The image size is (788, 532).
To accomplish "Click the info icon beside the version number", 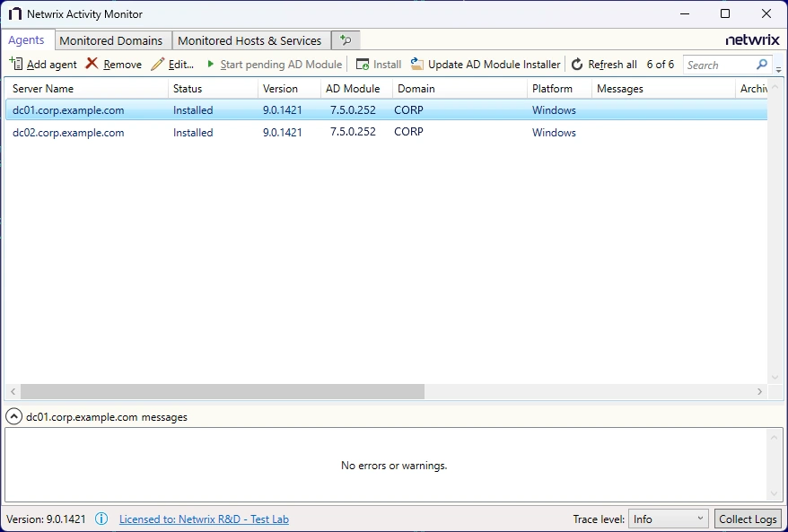I will [101, 519].
